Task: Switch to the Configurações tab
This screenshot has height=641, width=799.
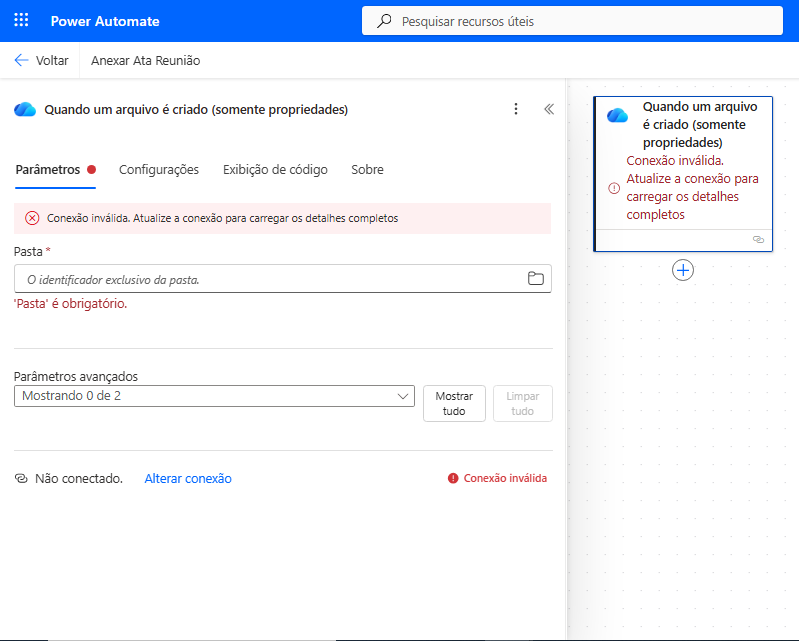Action: click(159, 170)
